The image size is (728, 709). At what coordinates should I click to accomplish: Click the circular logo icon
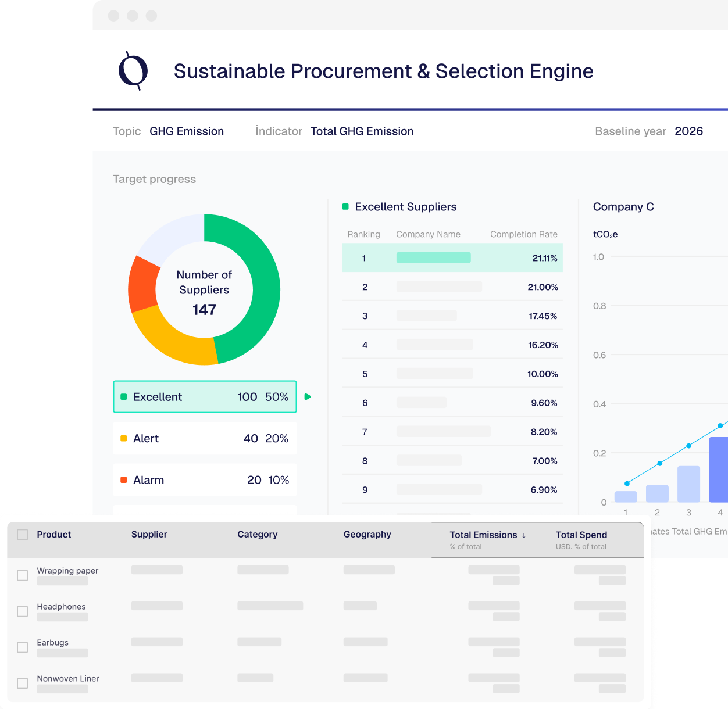(x=132, y=71)
